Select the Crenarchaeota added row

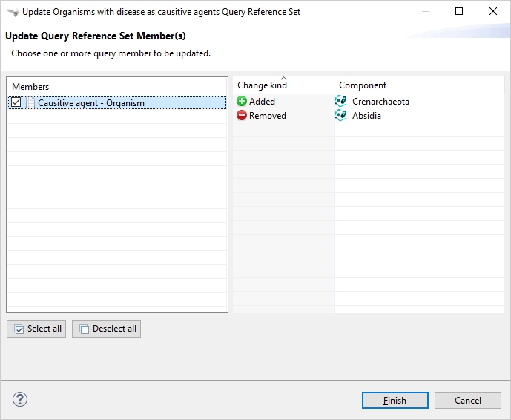point(380,102)
